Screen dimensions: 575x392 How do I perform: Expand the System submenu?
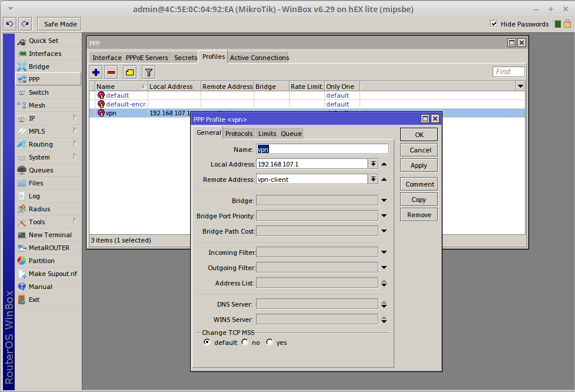[75, 156]
